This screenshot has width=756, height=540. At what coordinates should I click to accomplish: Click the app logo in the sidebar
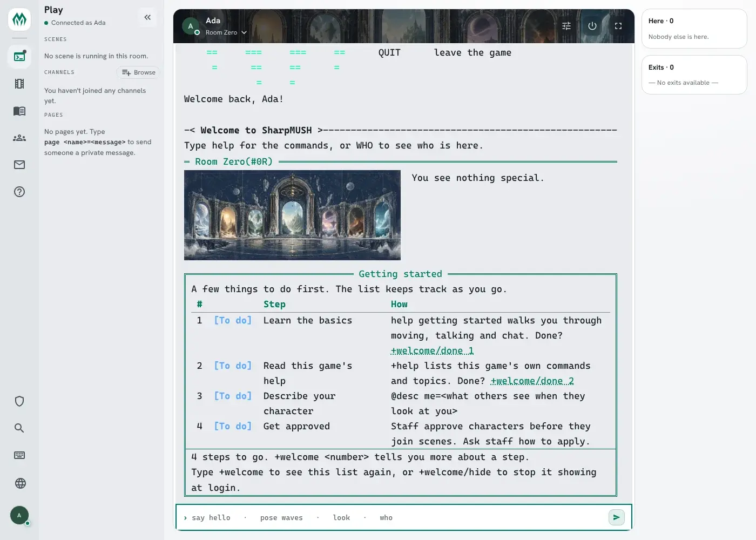(19, 19)
